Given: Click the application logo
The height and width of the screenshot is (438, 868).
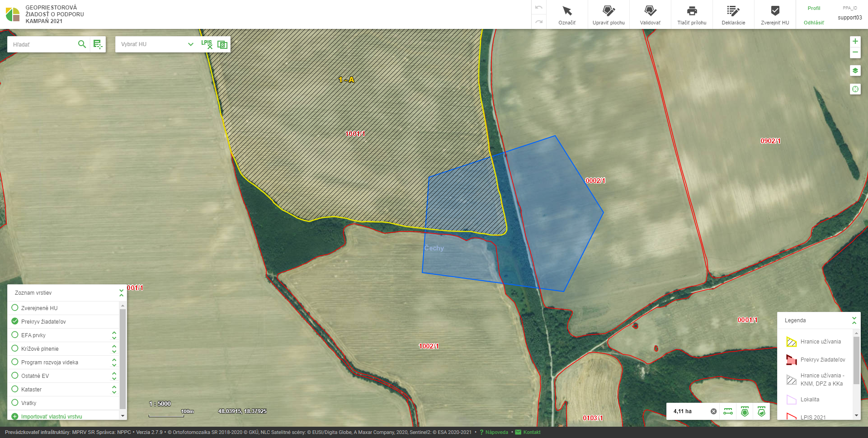Looking at the screenshot, I should pyautogui.click(x=12, y=14).
